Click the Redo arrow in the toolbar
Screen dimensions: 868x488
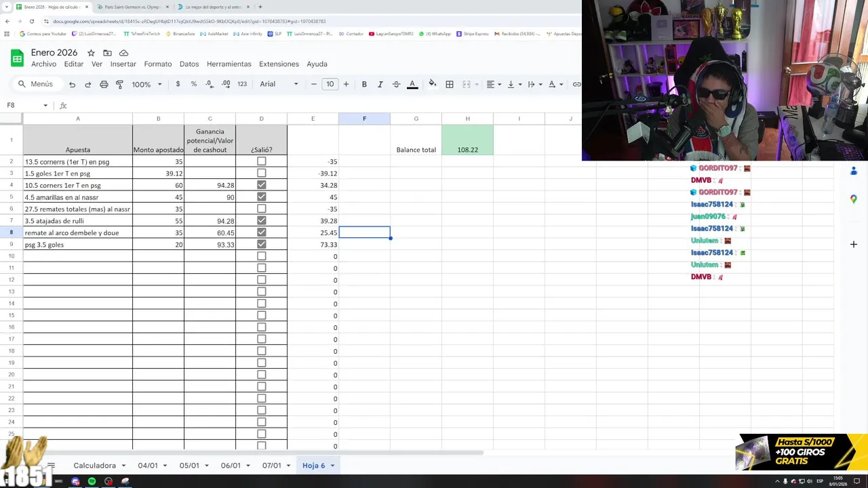pyautogui.click(x=87, y=84)
